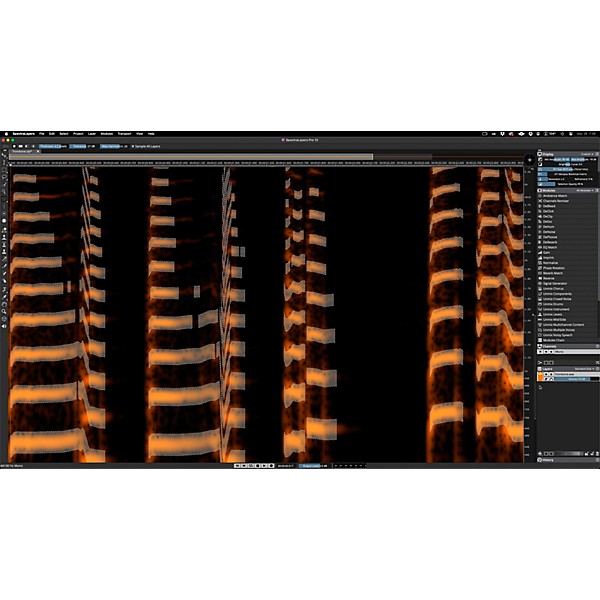Toggle the Sample All Layers checkbox
The width and height of the screenshot is (600, 600).
[x=145, y=146]
